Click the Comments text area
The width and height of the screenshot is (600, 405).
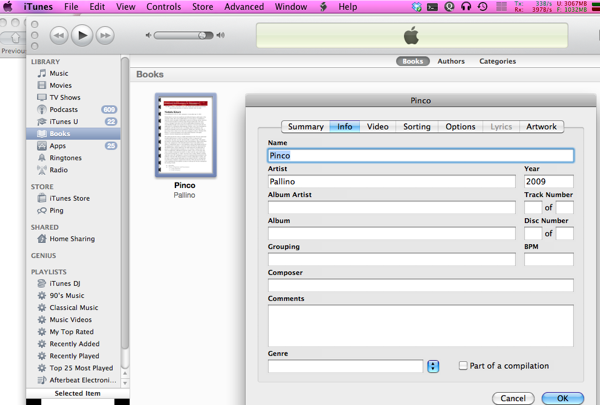click(x=421, y=326)
